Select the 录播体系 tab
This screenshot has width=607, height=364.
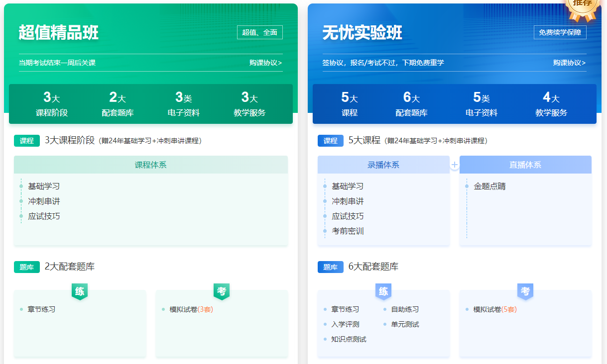pos(383,165)
